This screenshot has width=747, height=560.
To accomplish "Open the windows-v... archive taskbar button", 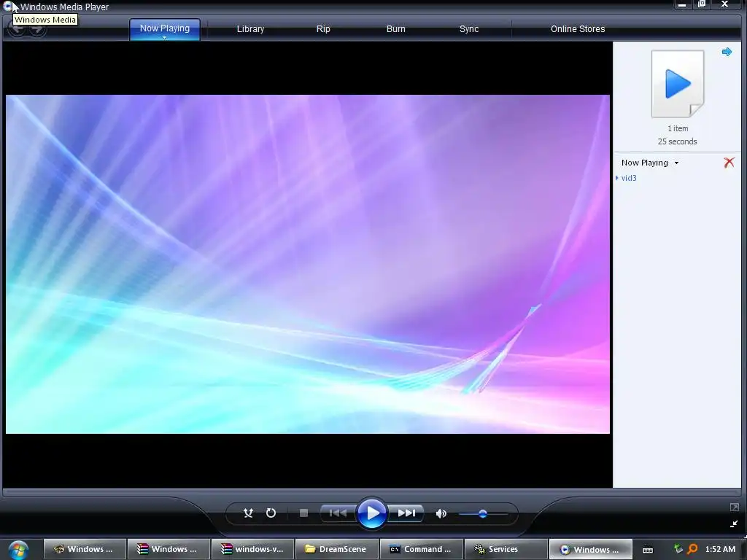I will (x=252, y=549).
